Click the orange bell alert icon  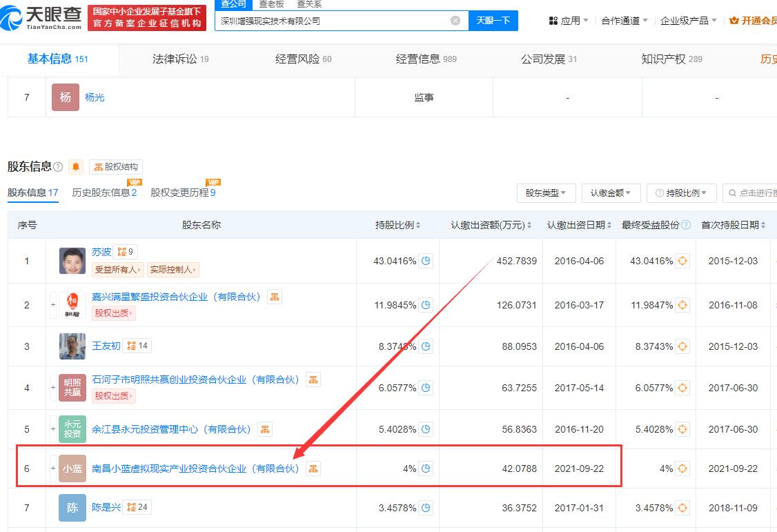[x=76, y=167]
